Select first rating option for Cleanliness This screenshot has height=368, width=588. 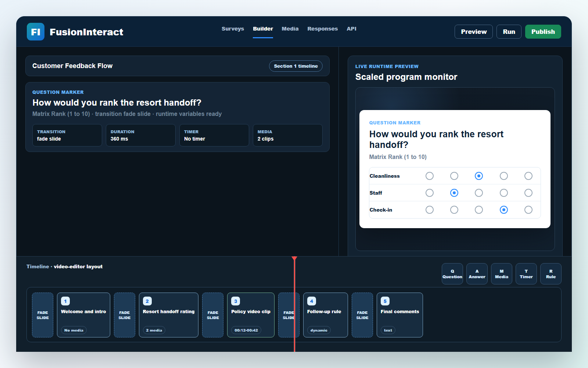(430, 176)
